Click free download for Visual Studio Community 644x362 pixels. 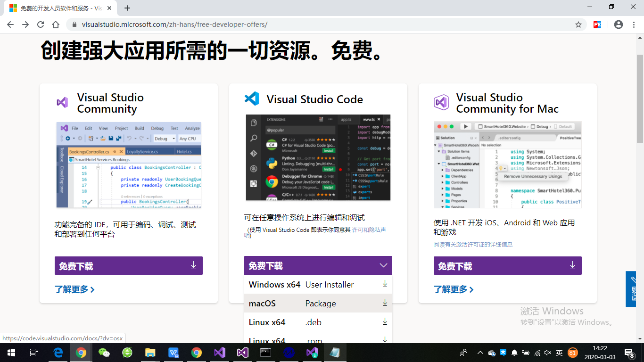pyautogui.click(x=129, y=265)
